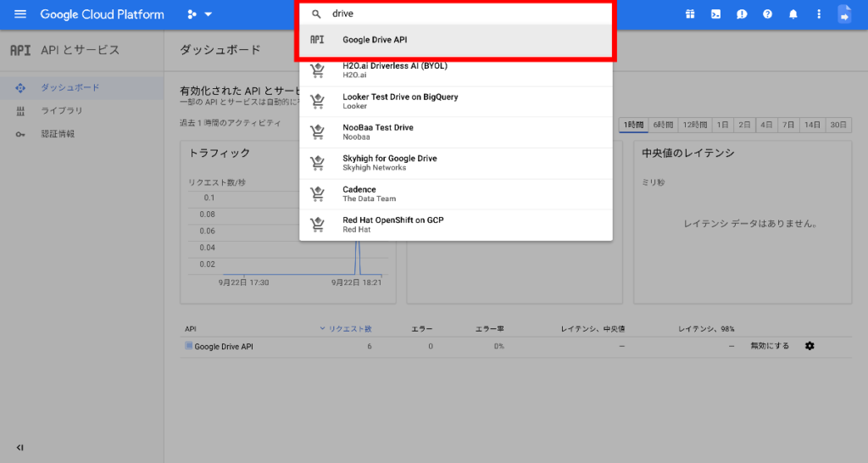Click the レイテンシ、中央値 column header

(x=593, y=329)
